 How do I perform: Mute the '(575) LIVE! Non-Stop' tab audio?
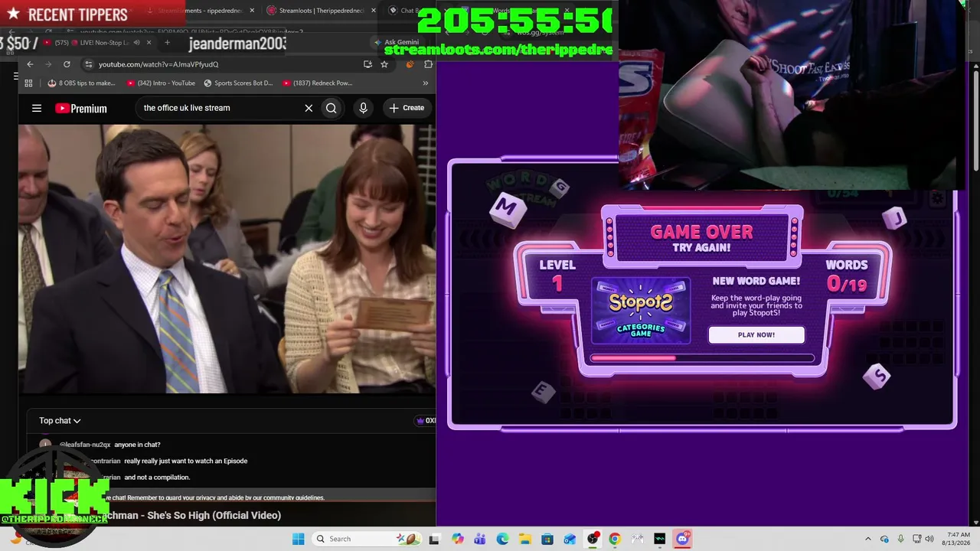136,43
